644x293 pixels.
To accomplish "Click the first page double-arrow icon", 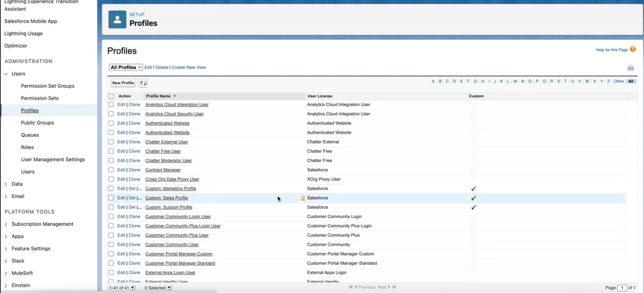I will tap(351, 287).
